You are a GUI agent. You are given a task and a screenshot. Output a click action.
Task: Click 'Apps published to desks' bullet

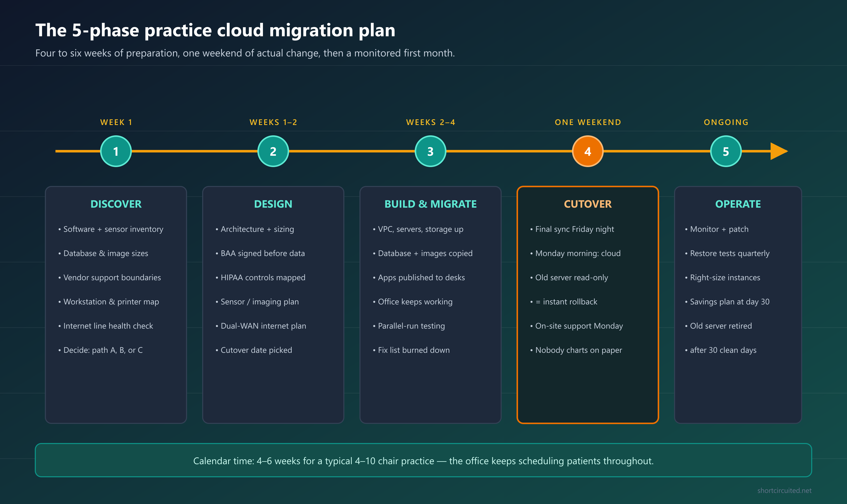[419, 277]
